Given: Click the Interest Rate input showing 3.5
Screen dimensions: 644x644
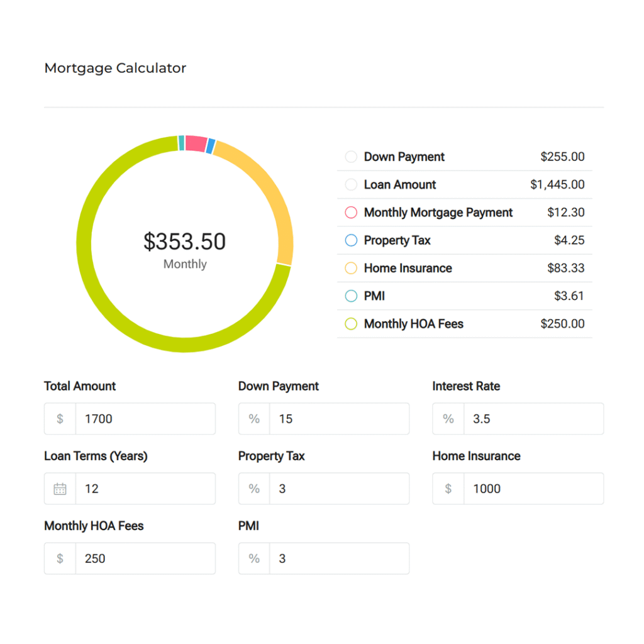Looking at the screenshot, I should point(533,419).
